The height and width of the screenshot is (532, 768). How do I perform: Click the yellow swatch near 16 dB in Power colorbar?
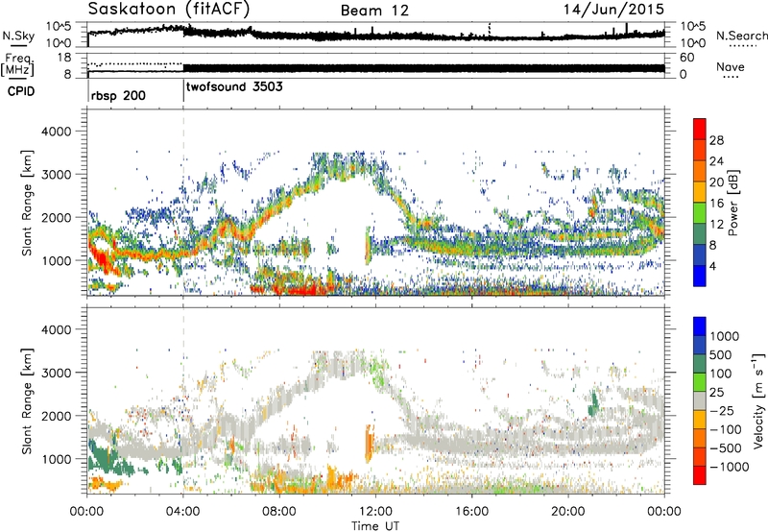pos(700,191)
